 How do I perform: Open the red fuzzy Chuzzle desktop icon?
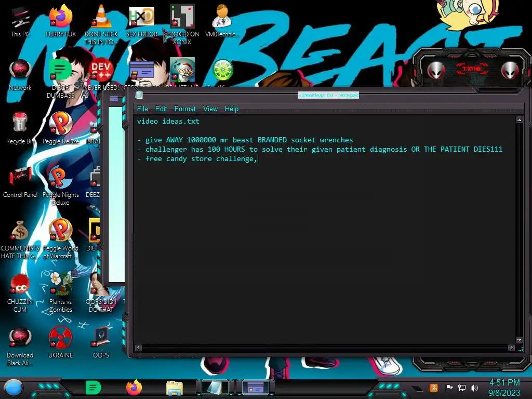20,292
